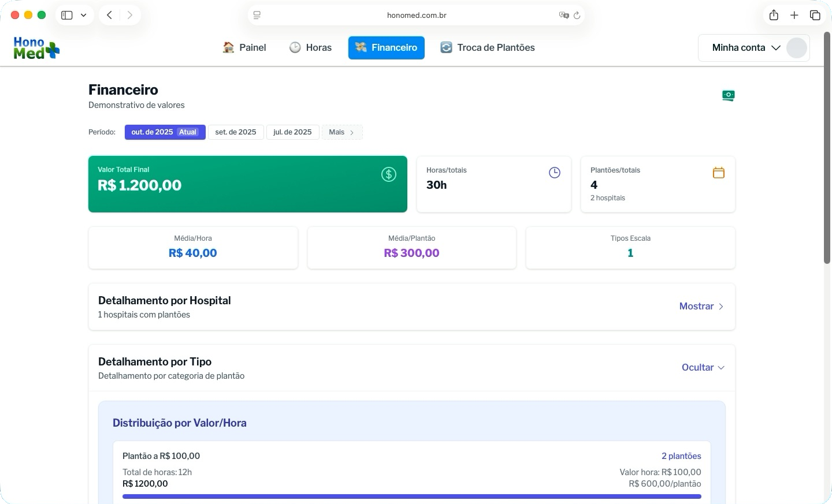Viewport: 832px width, 504px height.
Task: Select the Financeiro money icon
Action: pyautogui.click(x=361, y=47)
